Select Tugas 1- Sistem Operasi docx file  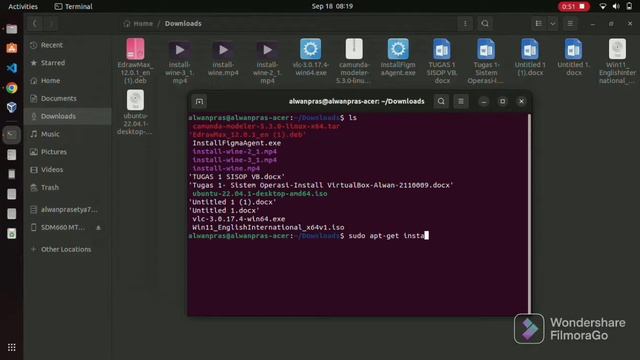[x=486, y=61]
